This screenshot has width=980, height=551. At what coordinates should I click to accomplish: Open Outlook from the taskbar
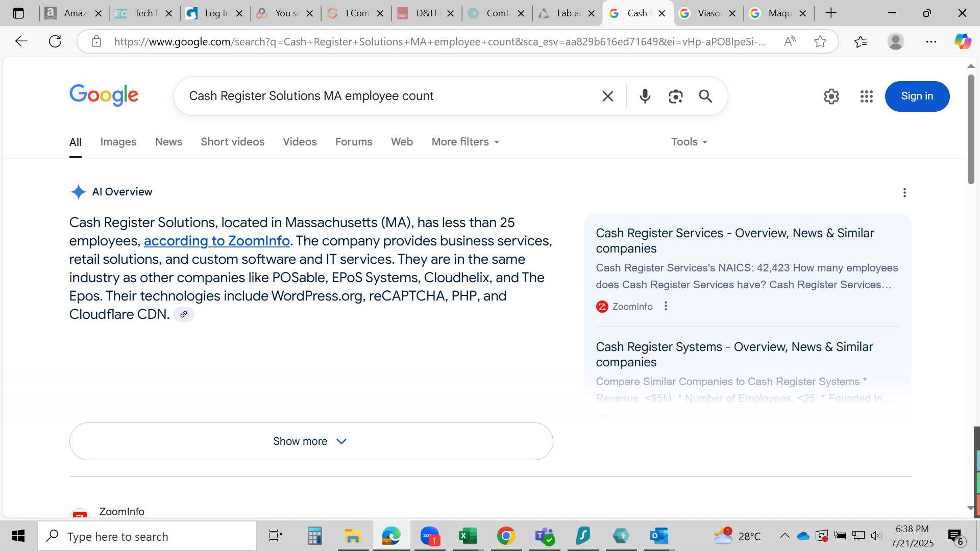tap(659, 536)
